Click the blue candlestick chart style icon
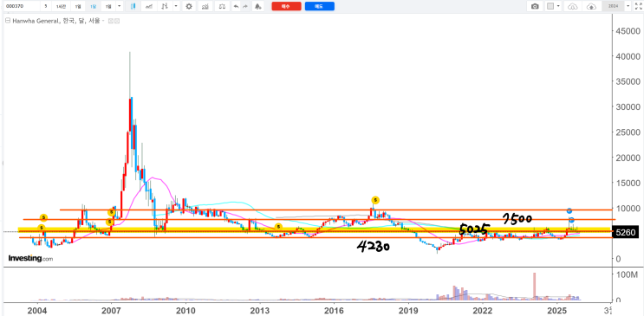Screen dimensions: 644x316 tap(133, 6)
